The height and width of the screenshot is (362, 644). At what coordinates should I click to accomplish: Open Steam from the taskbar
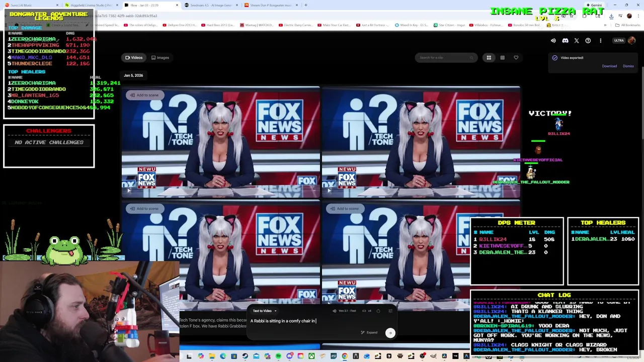245,356
